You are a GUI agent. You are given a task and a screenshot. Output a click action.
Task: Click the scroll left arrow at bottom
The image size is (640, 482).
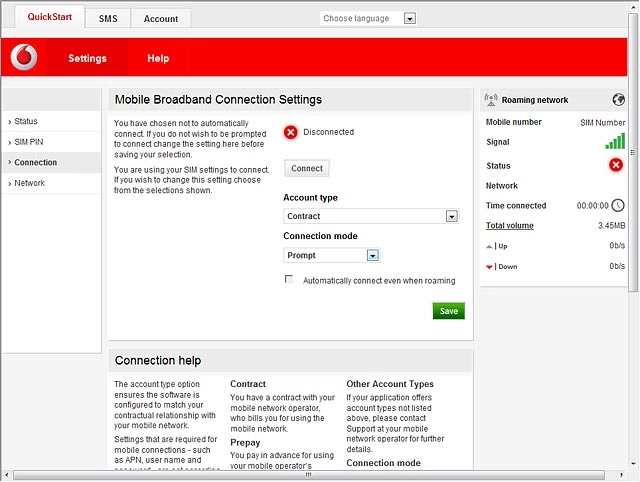[x=7, y=475]
